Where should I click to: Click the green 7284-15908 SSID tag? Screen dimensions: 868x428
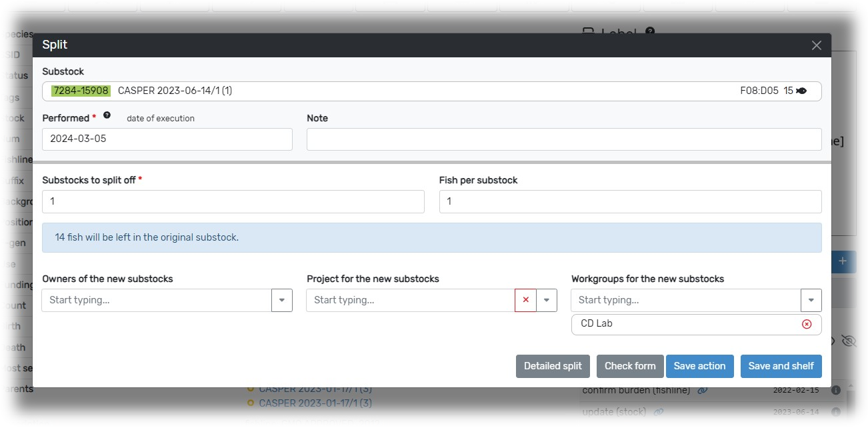[81, 91]
